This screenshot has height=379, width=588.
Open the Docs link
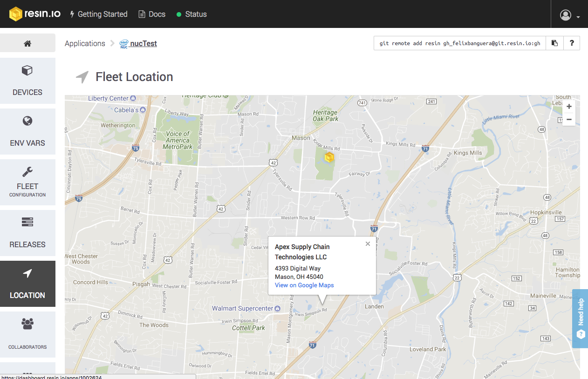pyautogui.click(x=152, y=14)
